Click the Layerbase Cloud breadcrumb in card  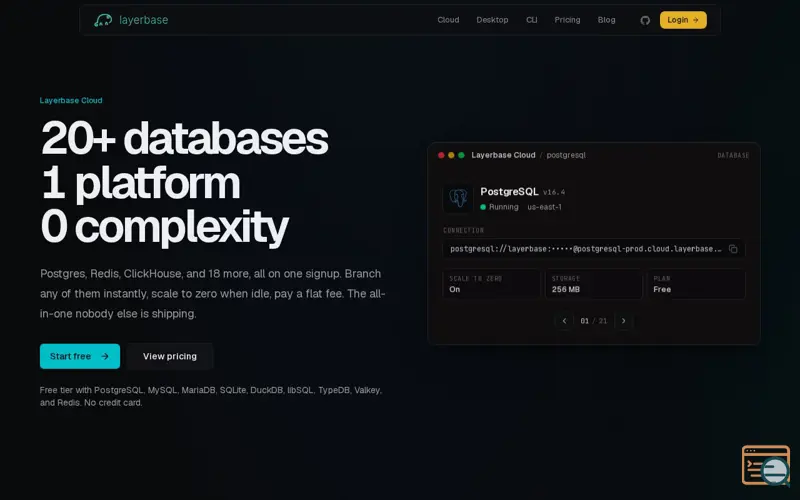click(503, 155)
